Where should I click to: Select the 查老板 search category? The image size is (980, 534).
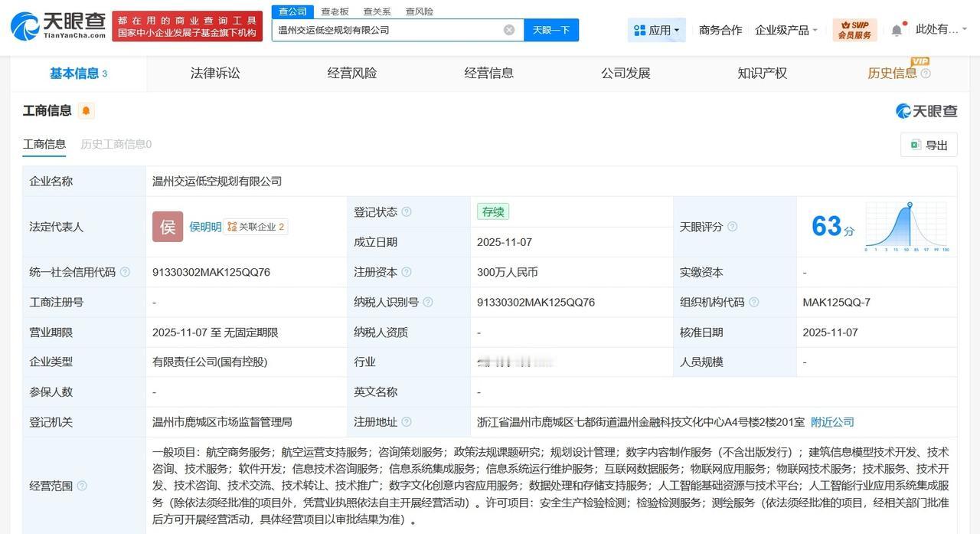coord(334,11)
